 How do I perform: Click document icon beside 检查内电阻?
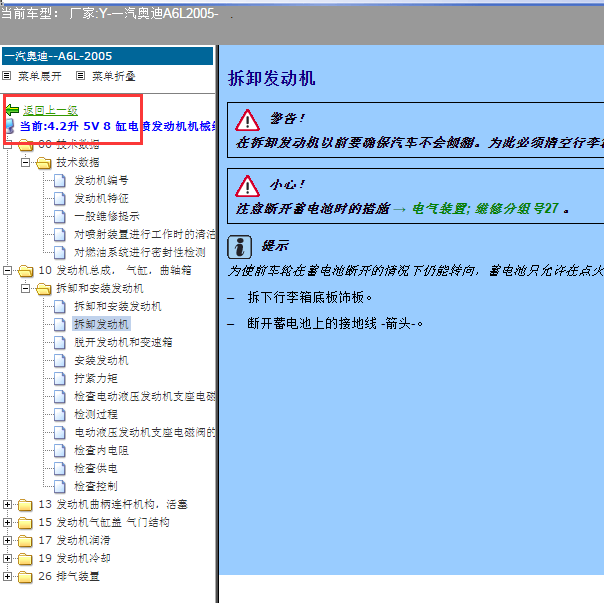point(60,450)
